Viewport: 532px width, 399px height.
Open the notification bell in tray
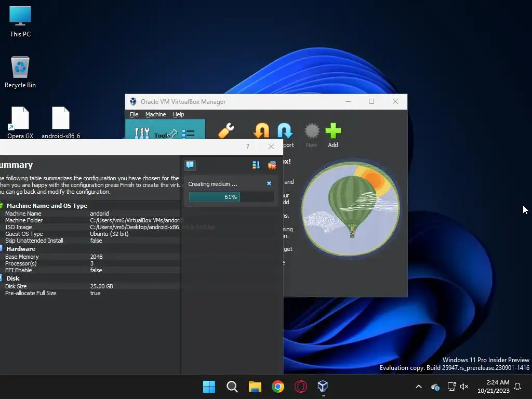tap(518, 387)
